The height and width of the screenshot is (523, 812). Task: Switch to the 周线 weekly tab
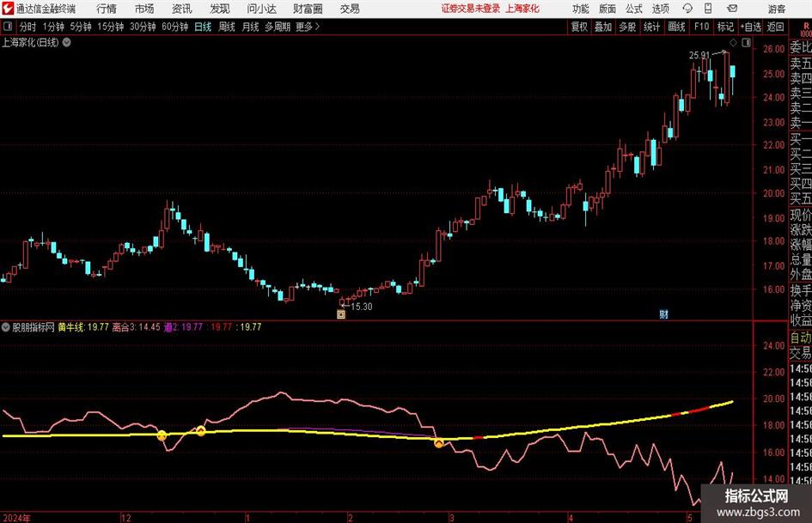point(227,27)
